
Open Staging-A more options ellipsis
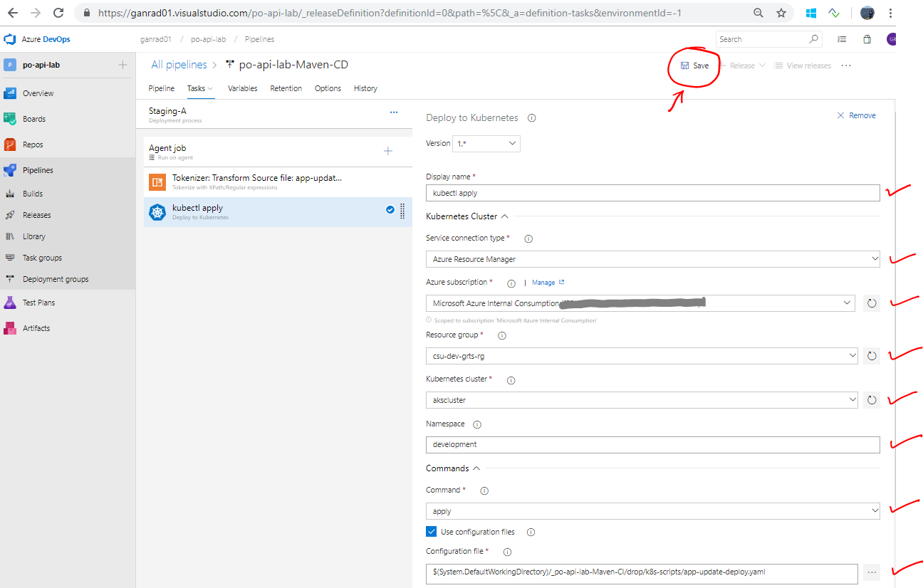tap(394, 112)
